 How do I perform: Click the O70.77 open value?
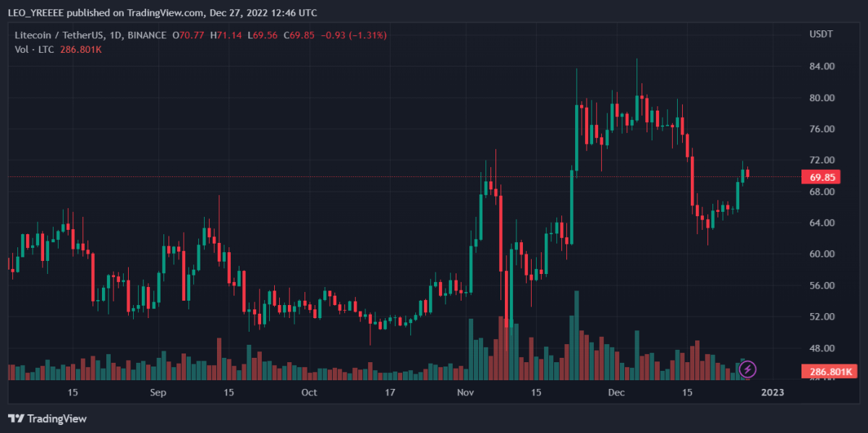point(188,35)
